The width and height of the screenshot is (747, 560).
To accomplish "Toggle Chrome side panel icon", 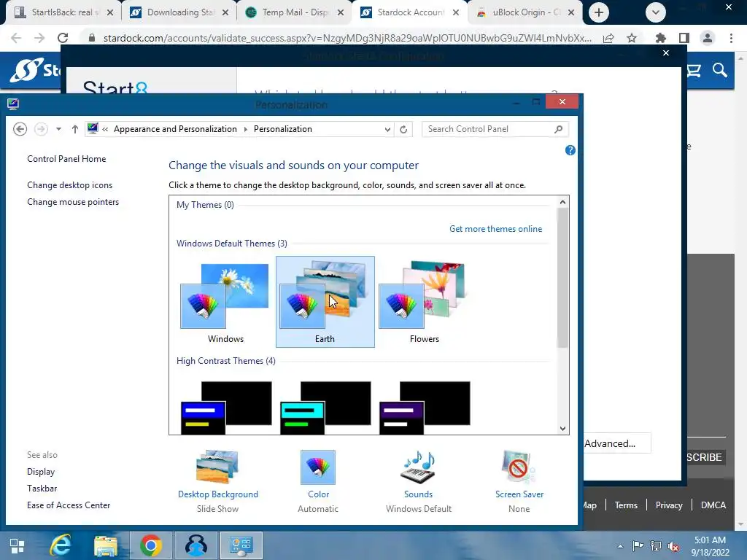I will (684, 38).
